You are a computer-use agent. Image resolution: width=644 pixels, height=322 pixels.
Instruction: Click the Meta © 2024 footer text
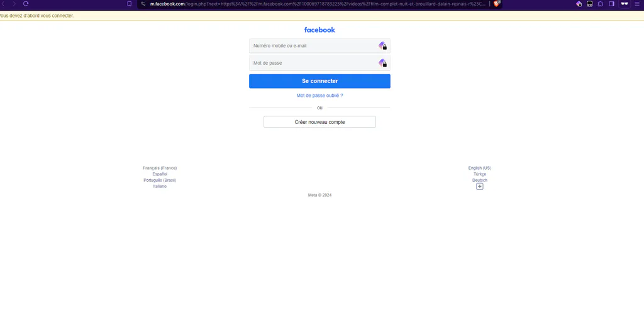(x=319, y=195)
